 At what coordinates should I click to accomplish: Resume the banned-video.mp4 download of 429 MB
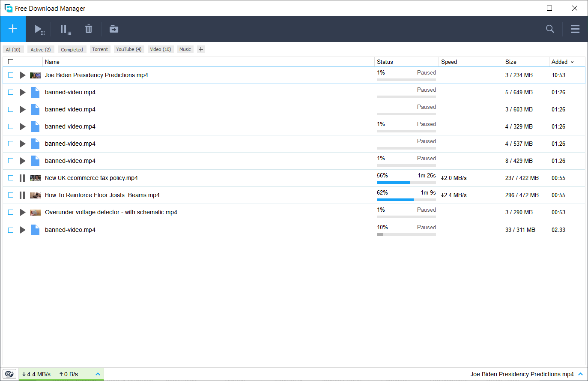click(x=23, y=161)
